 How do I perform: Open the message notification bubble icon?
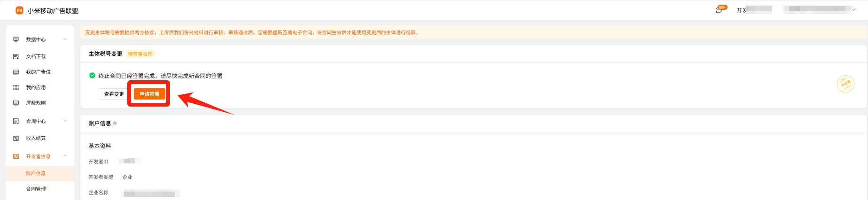[719, 10]
